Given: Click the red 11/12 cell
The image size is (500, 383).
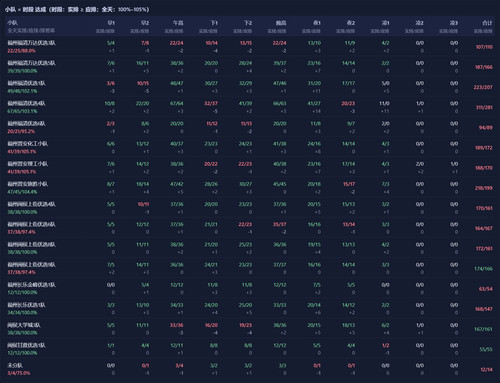Looking at the screenshot, I should (212, 124).
